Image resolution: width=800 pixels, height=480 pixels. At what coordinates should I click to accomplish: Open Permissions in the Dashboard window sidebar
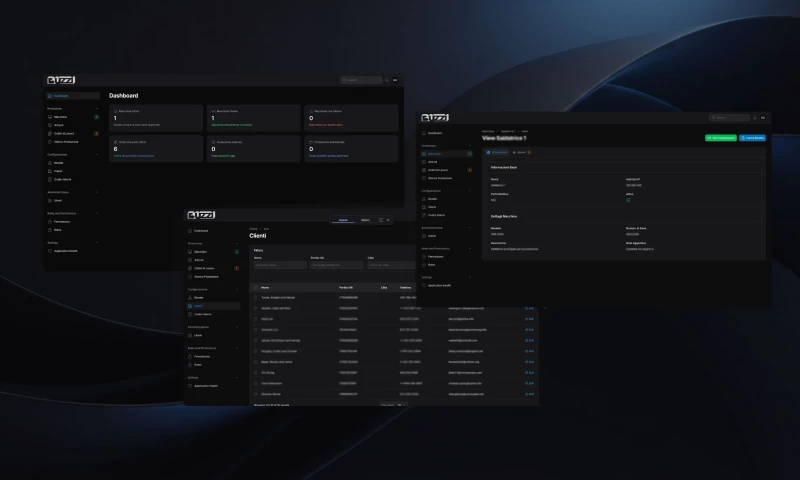pyautogui.click(x=73, y=221)
